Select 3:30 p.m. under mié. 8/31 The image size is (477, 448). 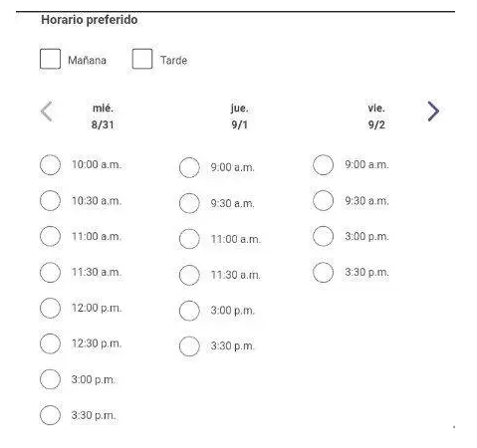50,415
